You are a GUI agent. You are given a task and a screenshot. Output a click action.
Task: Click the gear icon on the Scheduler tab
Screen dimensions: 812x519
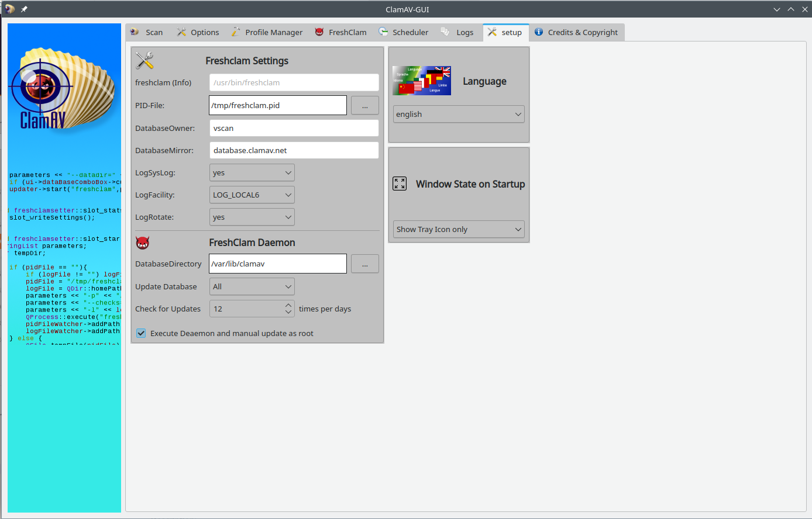(383, 32)
